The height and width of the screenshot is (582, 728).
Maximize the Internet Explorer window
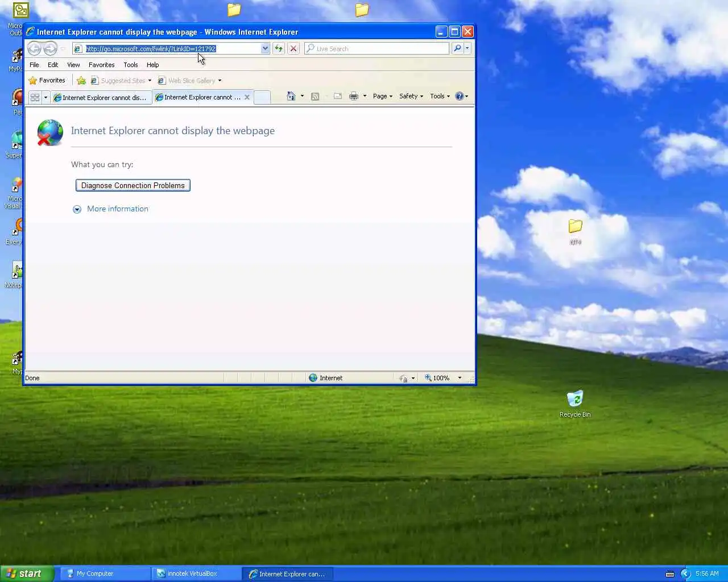pos(454,32)
